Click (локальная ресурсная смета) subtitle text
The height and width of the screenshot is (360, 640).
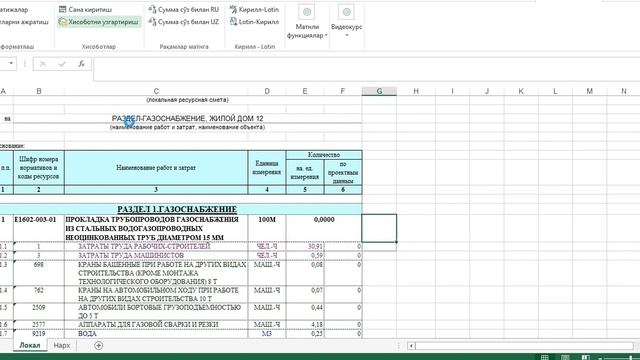click(187, 100)
